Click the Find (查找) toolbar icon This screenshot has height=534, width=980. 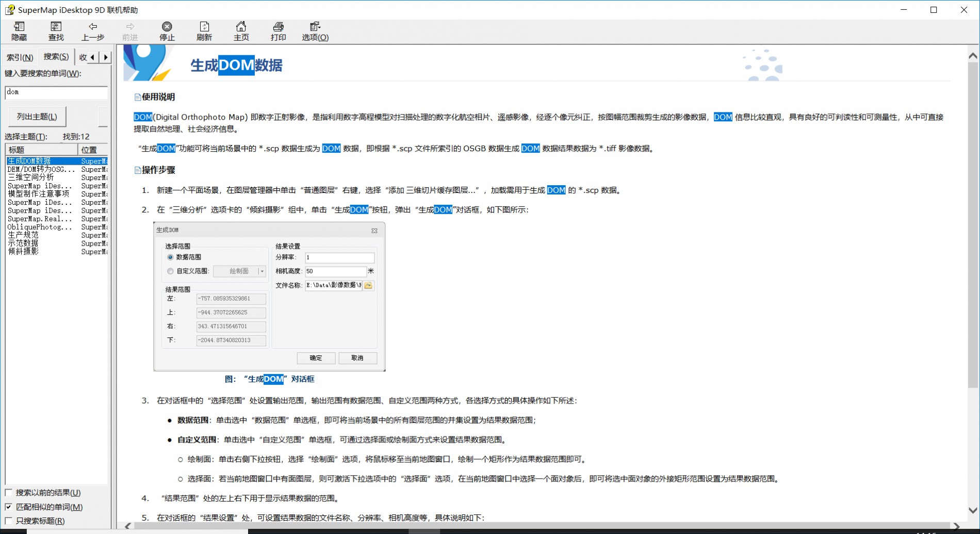56,31
